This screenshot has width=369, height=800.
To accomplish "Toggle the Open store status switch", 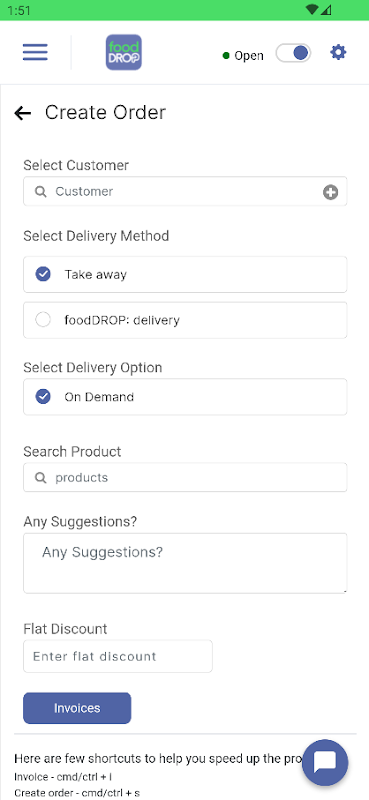I will [293, 53].
